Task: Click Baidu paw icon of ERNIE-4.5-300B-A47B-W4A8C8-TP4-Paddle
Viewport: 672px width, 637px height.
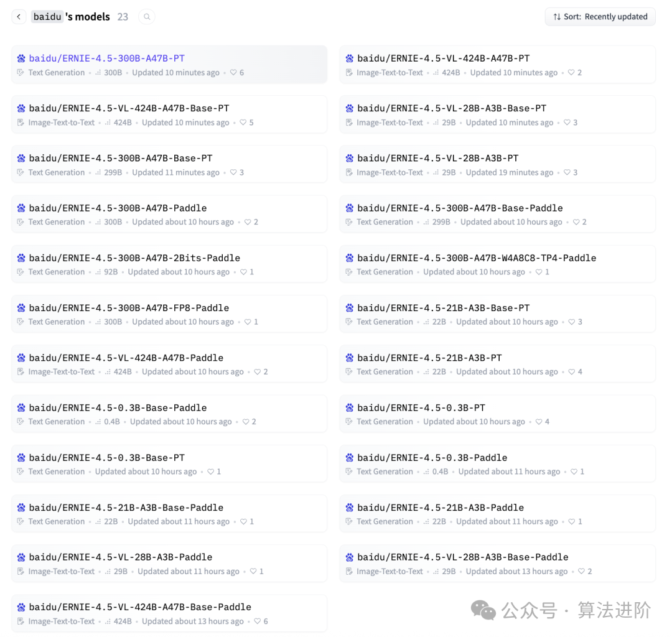Action: tap(349, 258)
